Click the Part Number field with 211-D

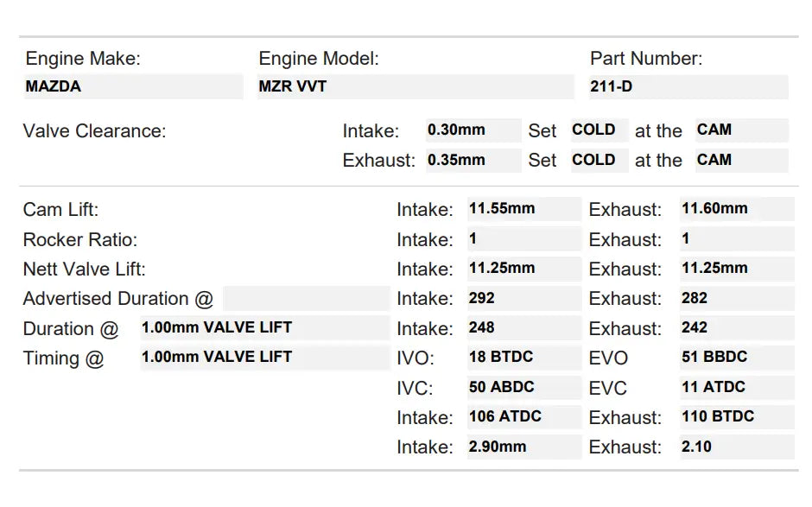tap(688, 86)
